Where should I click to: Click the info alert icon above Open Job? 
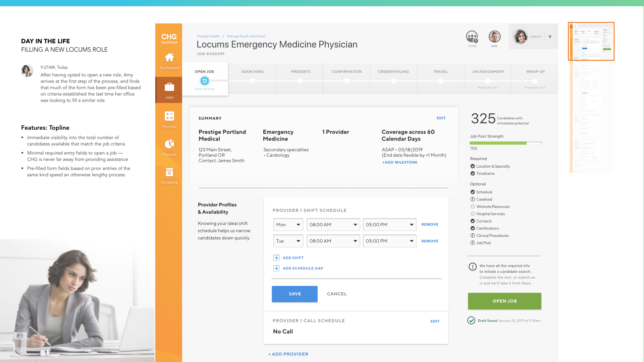click(473, 267)
